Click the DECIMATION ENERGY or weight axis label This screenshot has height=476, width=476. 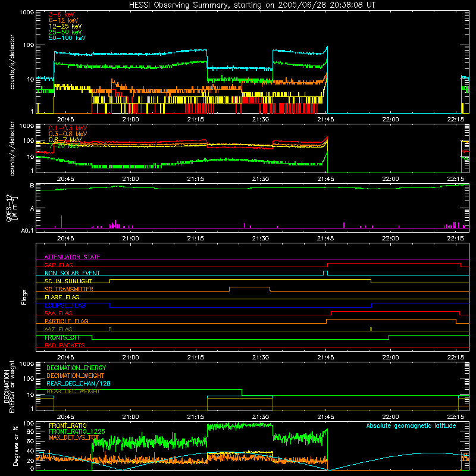(x=9, y=386)
